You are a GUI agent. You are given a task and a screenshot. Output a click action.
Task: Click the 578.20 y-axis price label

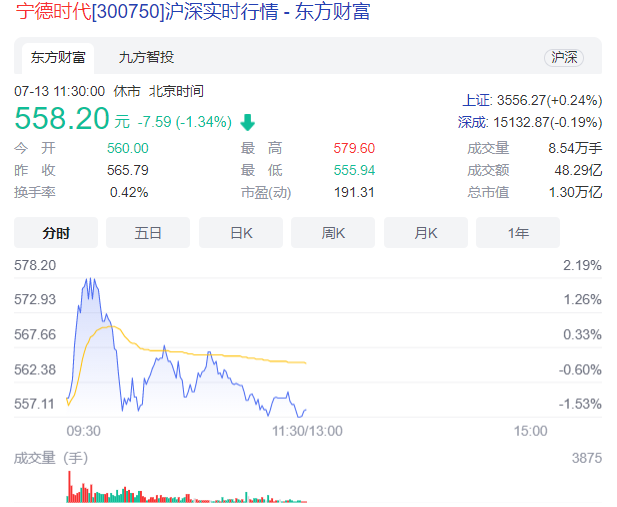[x=35, y=265]
